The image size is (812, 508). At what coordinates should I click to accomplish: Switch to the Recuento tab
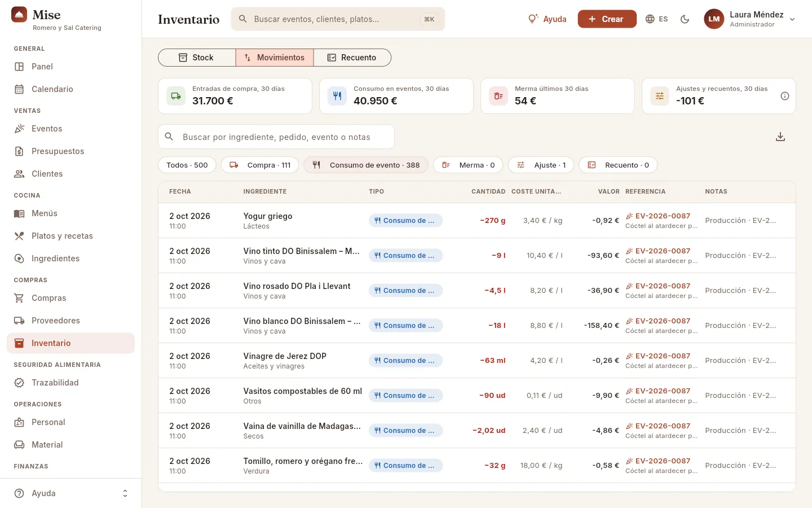coord(352,58)
